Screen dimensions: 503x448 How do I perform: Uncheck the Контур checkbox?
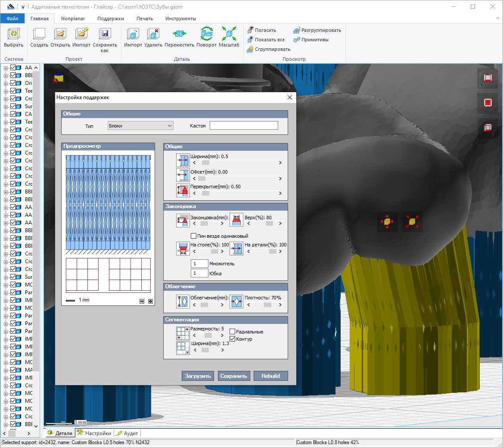coord(233,339)
